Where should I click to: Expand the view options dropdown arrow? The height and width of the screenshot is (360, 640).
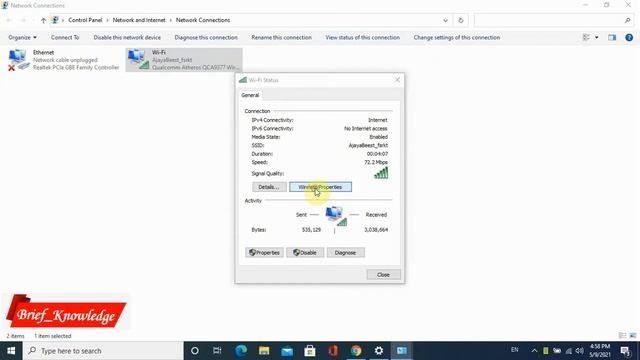[x=597, y=38]
